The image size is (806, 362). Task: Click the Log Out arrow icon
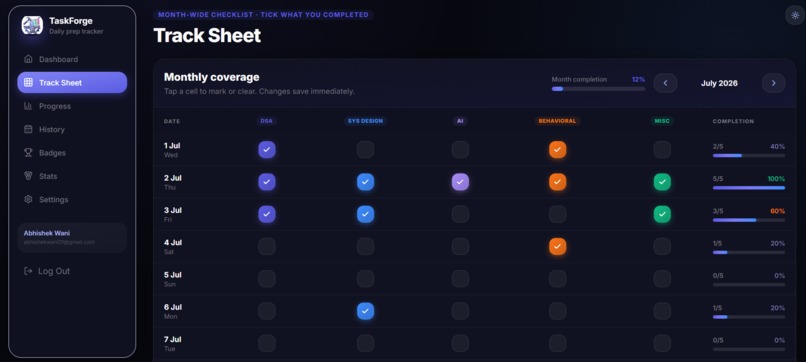pos(29,271)
